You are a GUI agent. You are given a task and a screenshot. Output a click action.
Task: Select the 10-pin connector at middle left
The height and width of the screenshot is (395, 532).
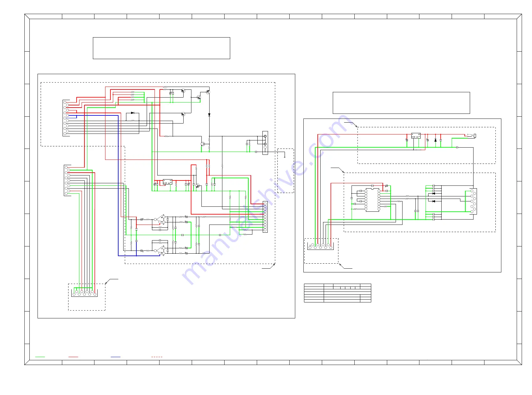pyautogui.click(x=67, y=180)
